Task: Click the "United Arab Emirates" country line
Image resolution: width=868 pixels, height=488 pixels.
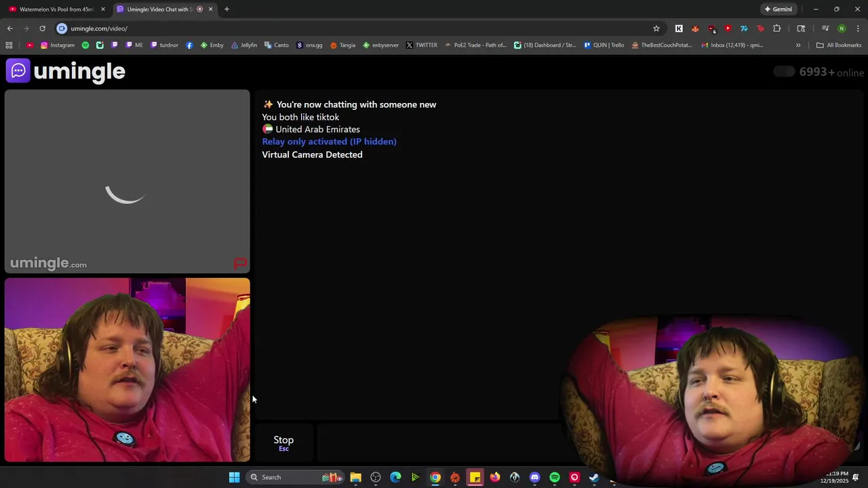Action: 311,129
